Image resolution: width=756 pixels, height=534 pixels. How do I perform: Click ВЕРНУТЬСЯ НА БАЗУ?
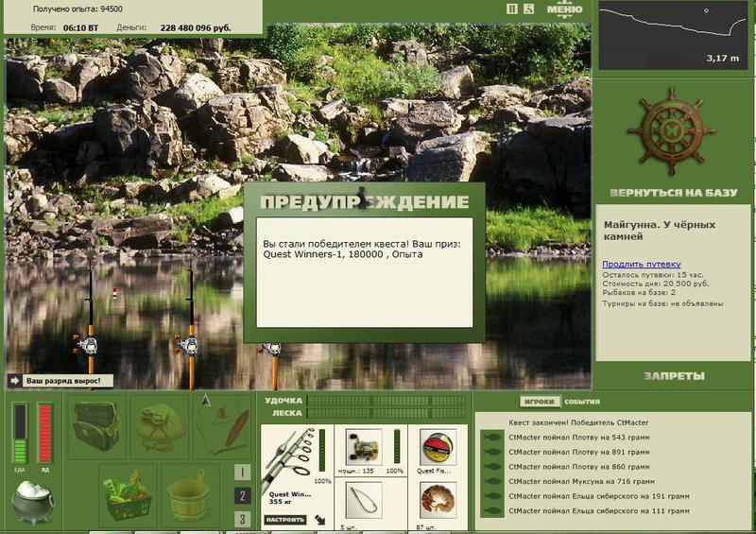tap(674, 193)
